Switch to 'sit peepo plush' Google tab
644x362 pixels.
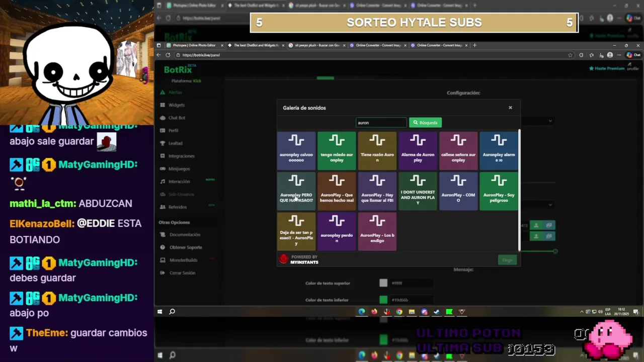click(317, 45)
